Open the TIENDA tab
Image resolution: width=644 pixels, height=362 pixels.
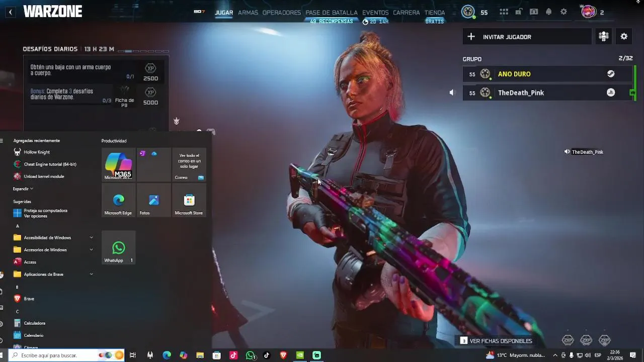(435, 13)
